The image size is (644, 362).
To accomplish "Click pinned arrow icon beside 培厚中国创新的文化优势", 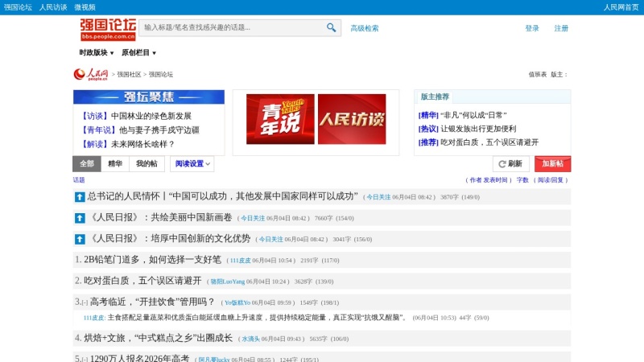I will pos(80,239).
